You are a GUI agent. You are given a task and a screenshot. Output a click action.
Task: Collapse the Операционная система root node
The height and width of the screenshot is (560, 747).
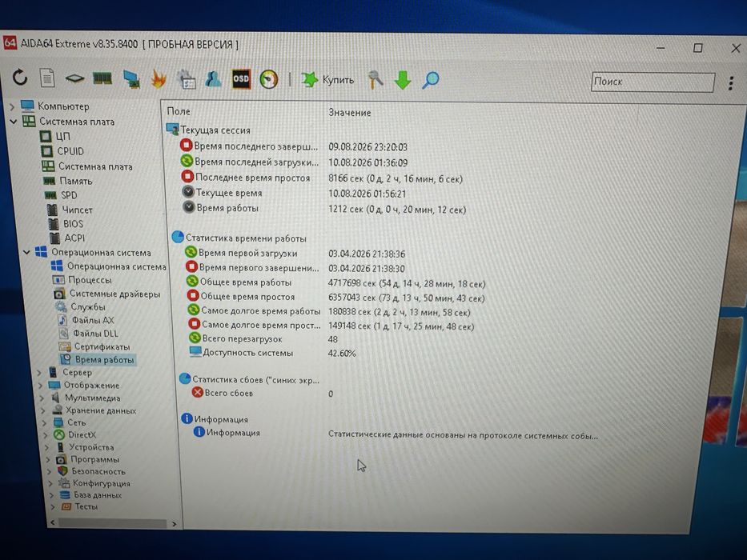26,252
